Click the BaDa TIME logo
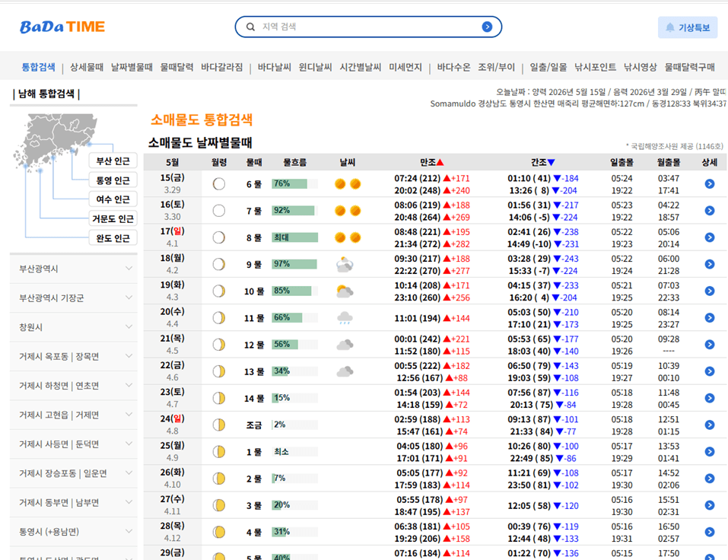728x560 pixels. pyautogui.click(x=62, y=27)
